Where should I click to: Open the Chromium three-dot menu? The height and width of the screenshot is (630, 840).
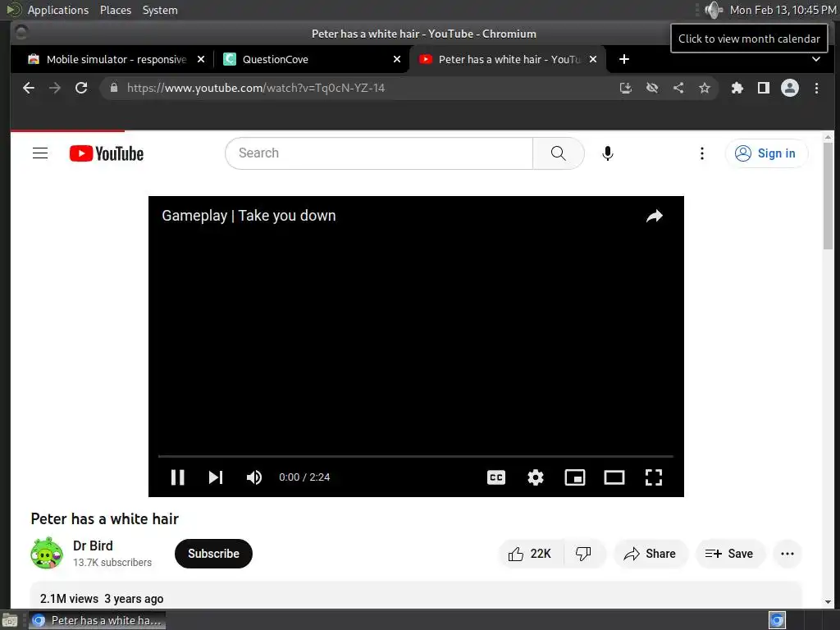pos(816,88)
